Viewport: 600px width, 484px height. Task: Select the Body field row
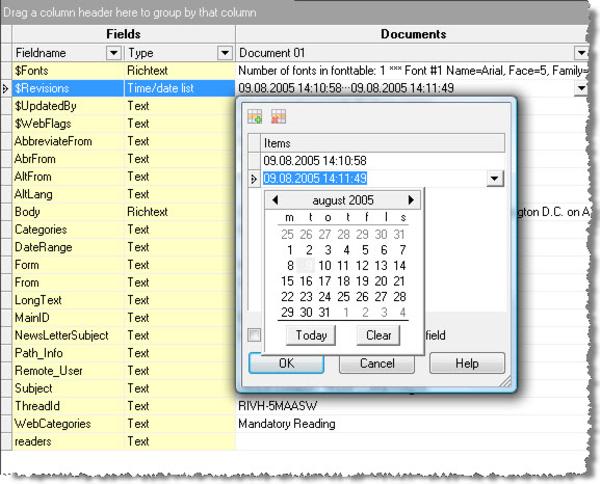[x=67, y=212]
